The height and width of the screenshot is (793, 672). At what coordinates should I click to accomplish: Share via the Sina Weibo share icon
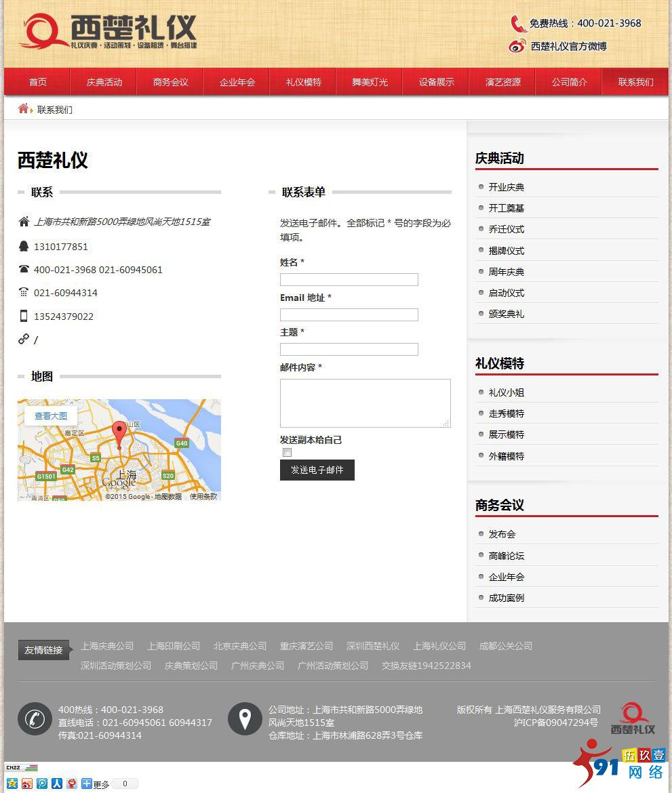click(27, 784)
